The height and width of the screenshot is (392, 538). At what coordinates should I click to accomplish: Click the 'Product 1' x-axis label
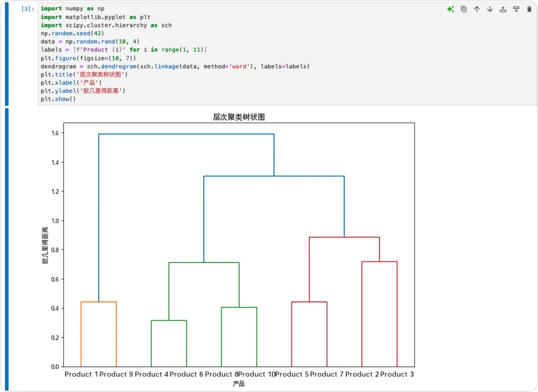(x=81, y=374)
